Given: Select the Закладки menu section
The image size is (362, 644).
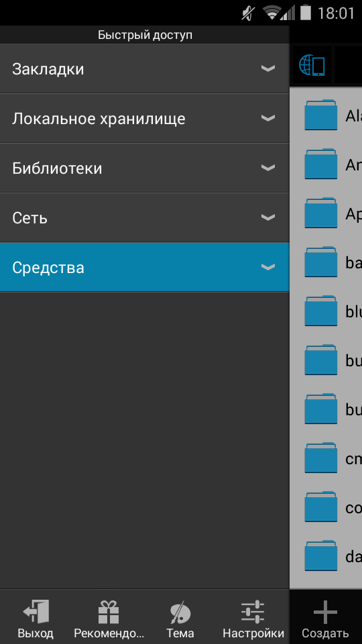Looking at the screenshot, I should click(145, 68).
